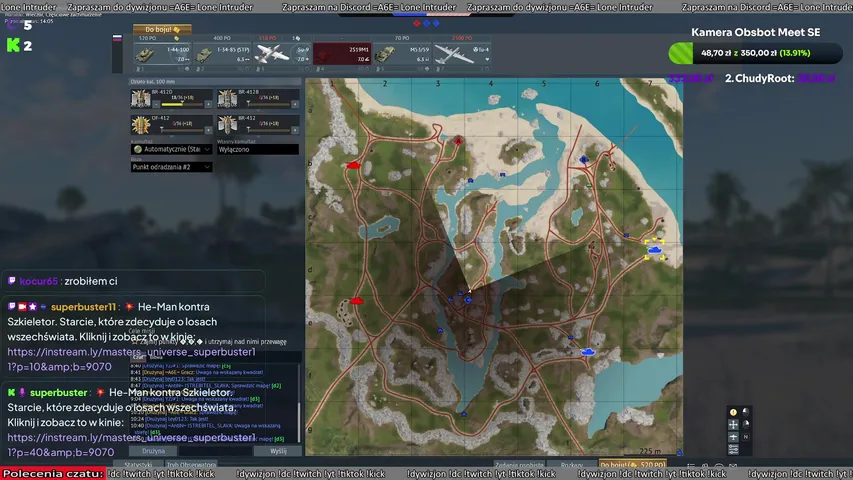The image size is (853, 480).
Task: Increase BR-412D shell count with plus
Action: click(x=208, y=104)
